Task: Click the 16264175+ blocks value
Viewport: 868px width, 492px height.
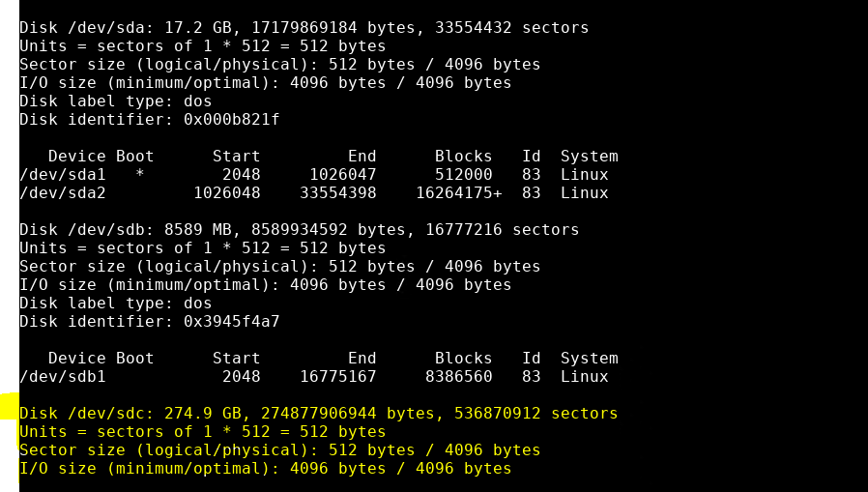Action: 459,193
